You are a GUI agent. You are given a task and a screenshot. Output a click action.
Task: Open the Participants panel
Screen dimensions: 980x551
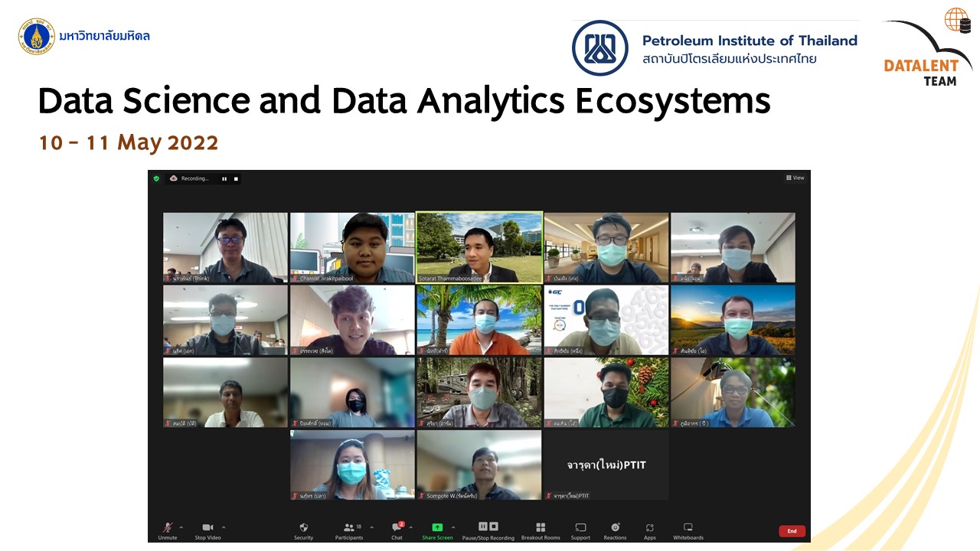point(349,528)
